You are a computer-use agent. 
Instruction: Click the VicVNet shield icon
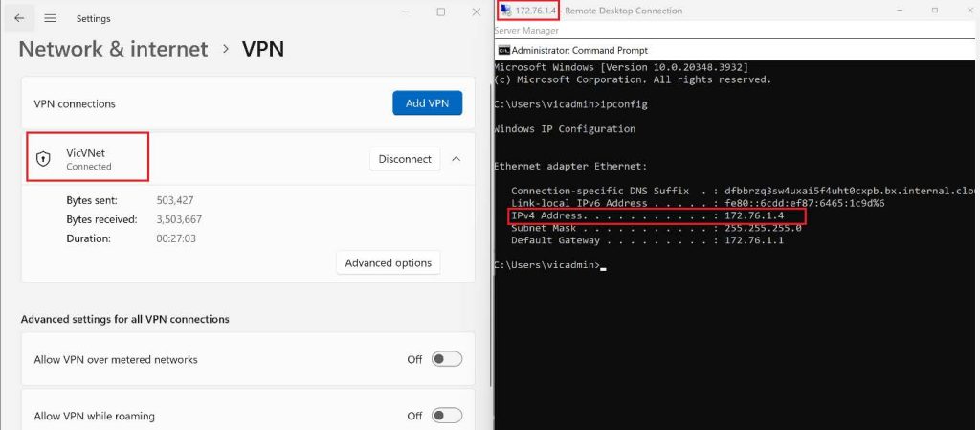43,159
